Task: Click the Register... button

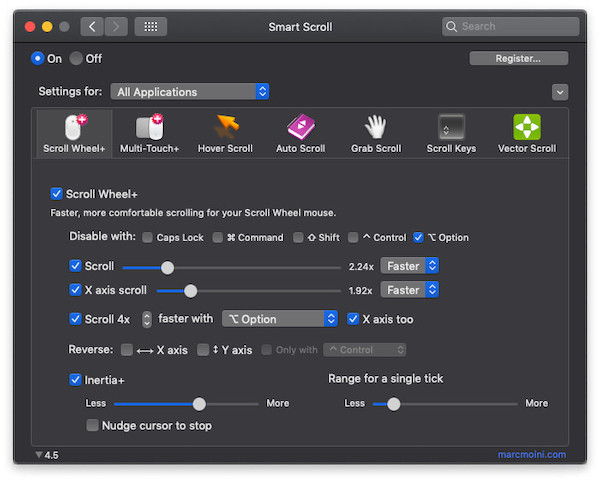Action: coord(518,59)
